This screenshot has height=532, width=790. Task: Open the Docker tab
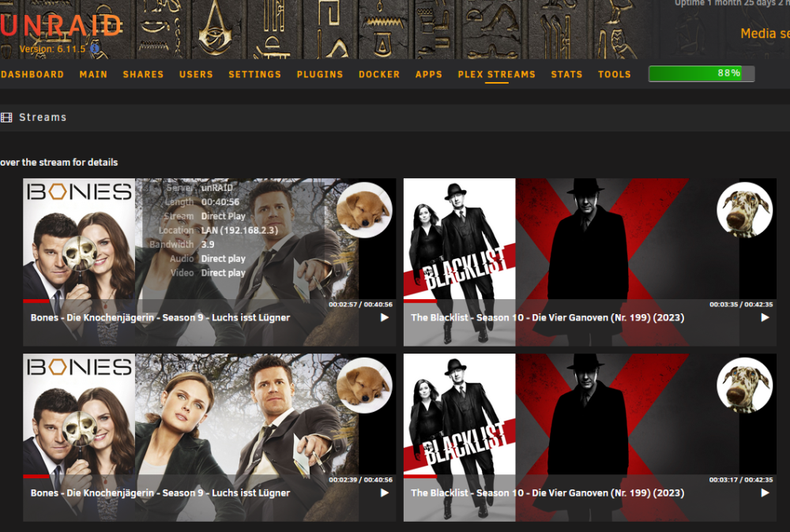[x=379, y=74]
